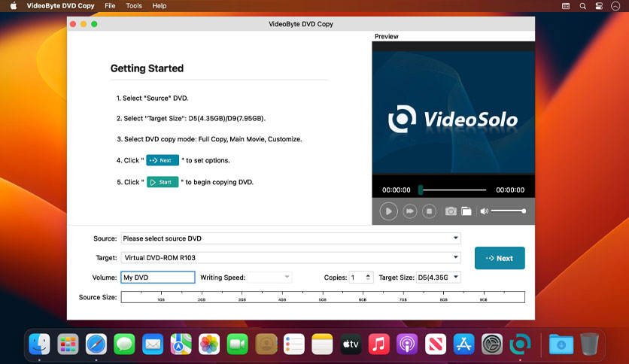
Task: Open the File menu
Action: (x=110, y=5)
